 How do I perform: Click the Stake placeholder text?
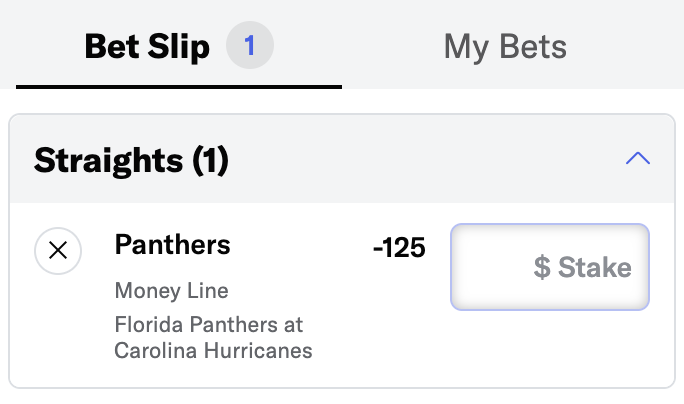point(594,267)
